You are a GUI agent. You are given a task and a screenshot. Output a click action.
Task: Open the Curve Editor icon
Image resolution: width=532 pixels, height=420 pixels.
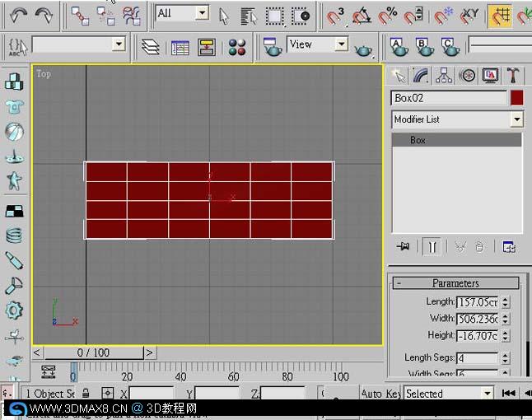click(x=180, y=48)
